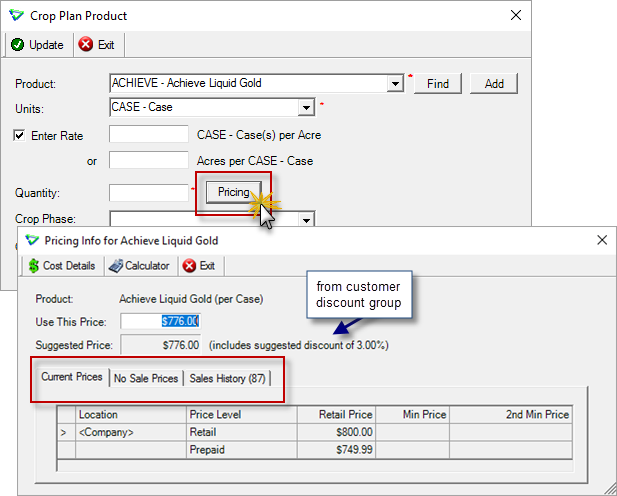Click the green Update checkmark icon
Viewport: 617px width, 496px height.
pos(17,45)
